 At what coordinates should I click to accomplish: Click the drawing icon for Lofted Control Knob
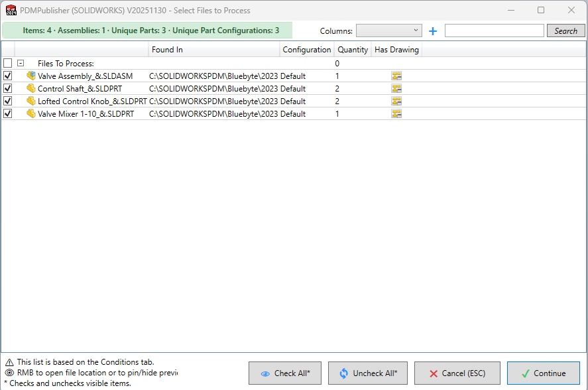396,101
